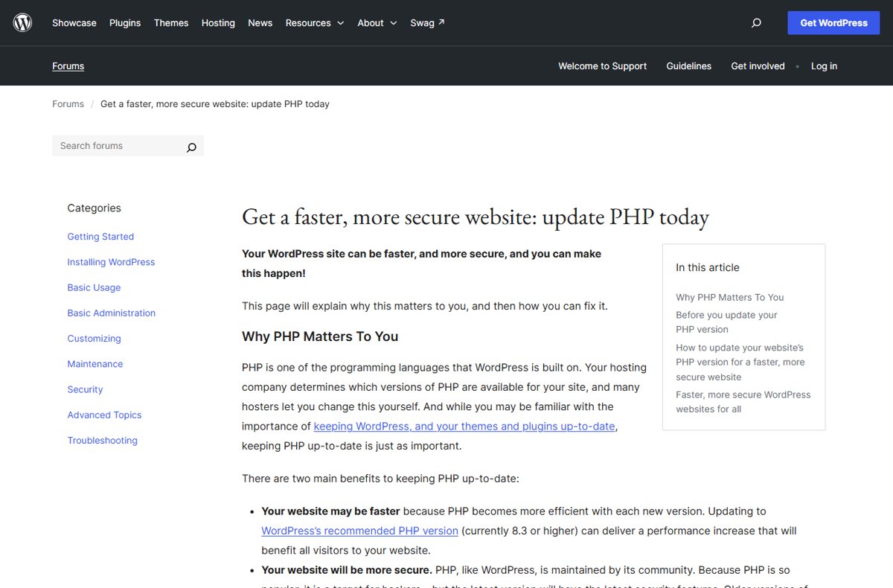
Task: Expand the Resources dropdown menu
Action: [x=315, y=23]
